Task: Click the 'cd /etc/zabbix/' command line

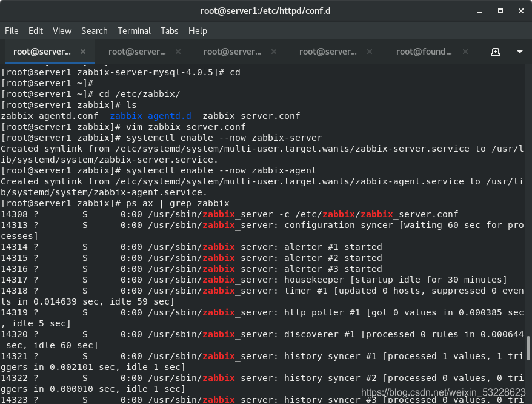Action: click(x=139, y=94)
